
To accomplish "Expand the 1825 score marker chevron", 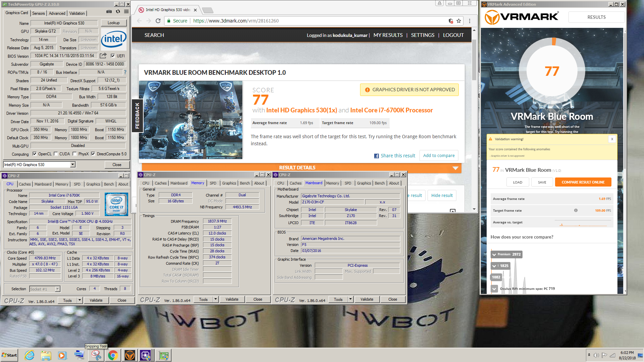I will click(x=494, y=266).
